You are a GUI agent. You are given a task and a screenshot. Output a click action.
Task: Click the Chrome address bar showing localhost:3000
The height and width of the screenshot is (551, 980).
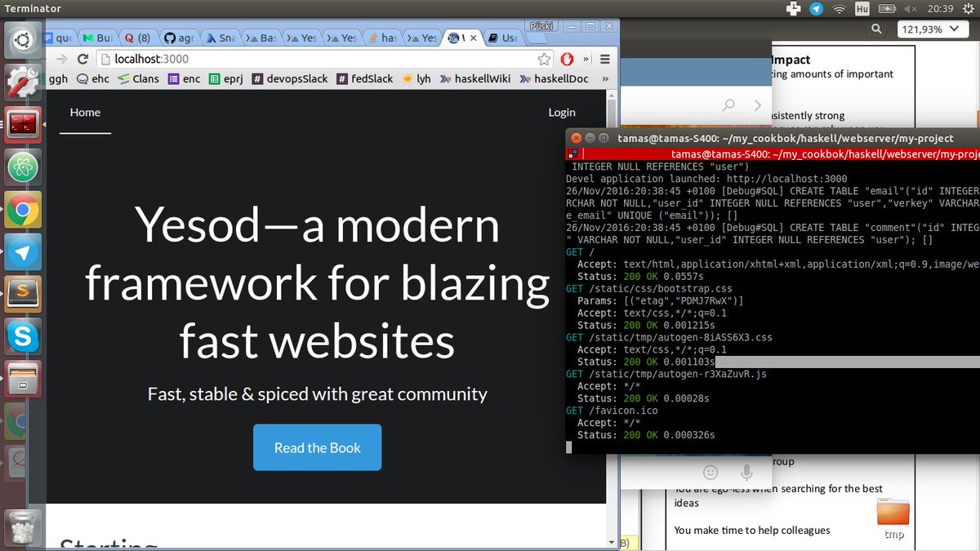(324, 59)
